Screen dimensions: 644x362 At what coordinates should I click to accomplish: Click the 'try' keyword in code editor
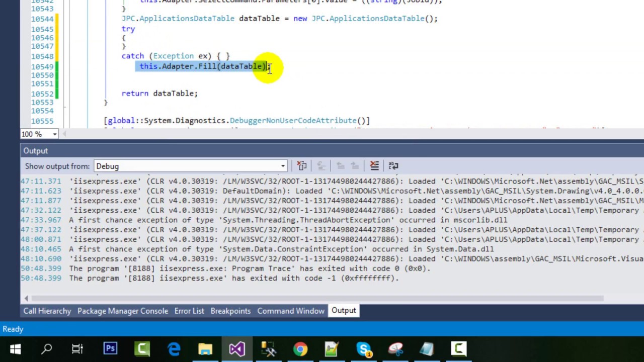coord(128,29)
